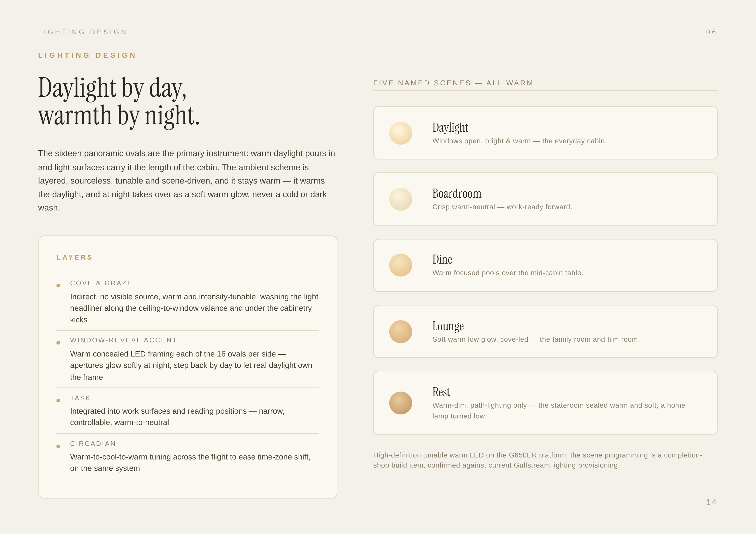This screenshot has width=756, height=534.
Task: Click the Daylight scene color orb
Action: pos(400,133)
